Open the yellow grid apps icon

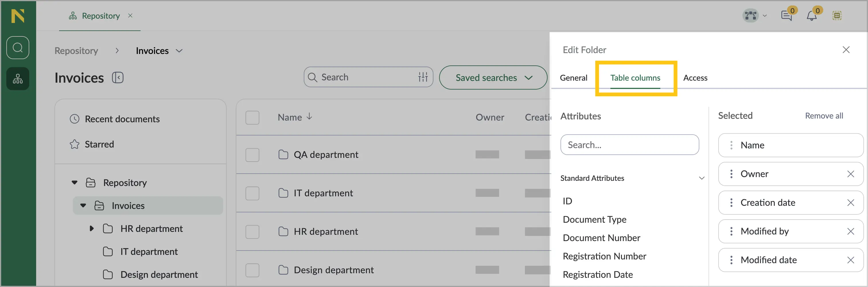(837, 15)
